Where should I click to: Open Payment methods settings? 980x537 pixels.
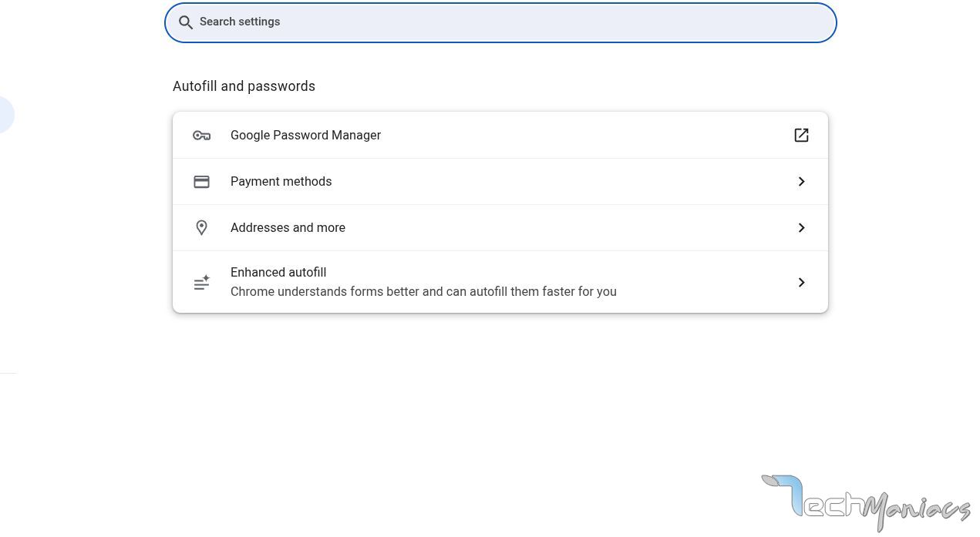281,182
